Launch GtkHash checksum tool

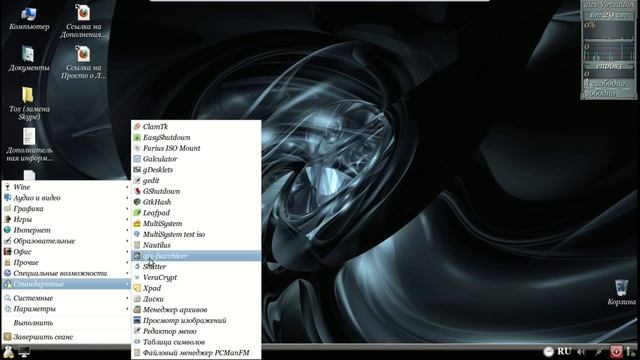point(196,202)
